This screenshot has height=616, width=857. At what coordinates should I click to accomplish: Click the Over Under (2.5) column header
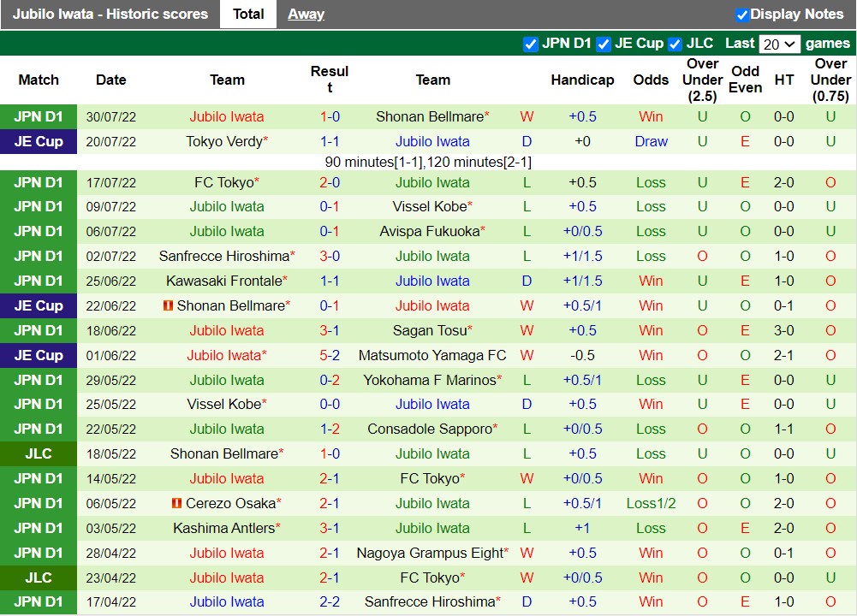tap(702, 80)
